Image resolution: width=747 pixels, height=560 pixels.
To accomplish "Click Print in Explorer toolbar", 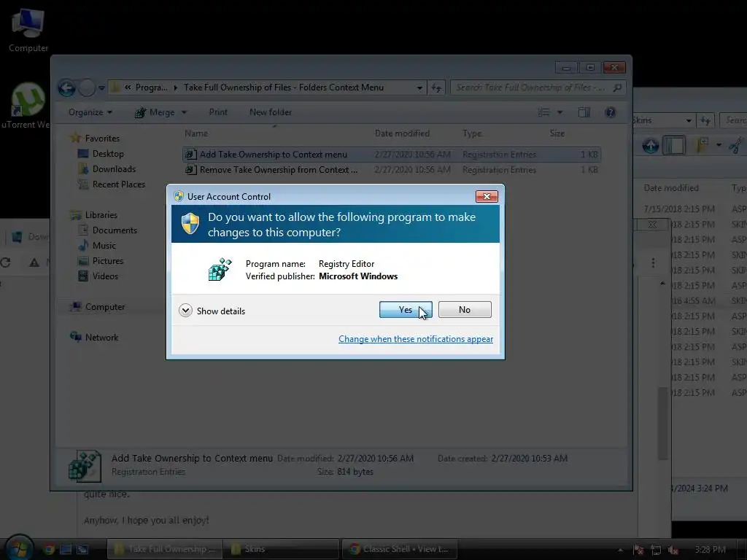I will tap(218, 112).
